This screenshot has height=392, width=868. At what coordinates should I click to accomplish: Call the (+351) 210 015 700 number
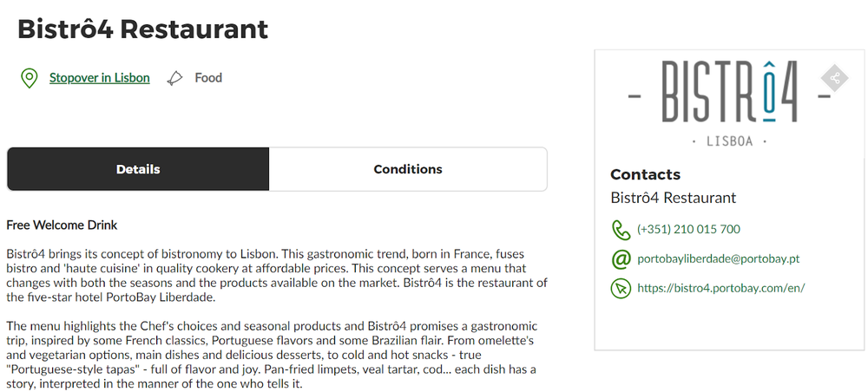(x=688, y=230)
